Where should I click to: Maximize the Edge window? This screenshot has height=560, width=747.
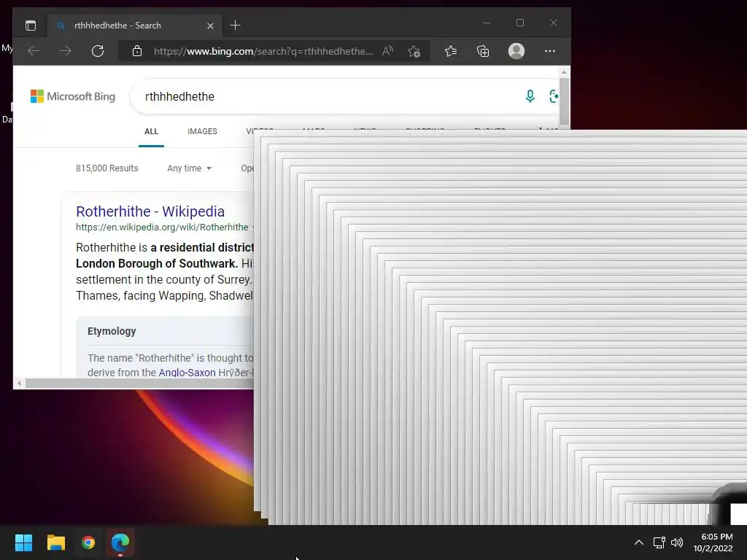click(519, 23)
